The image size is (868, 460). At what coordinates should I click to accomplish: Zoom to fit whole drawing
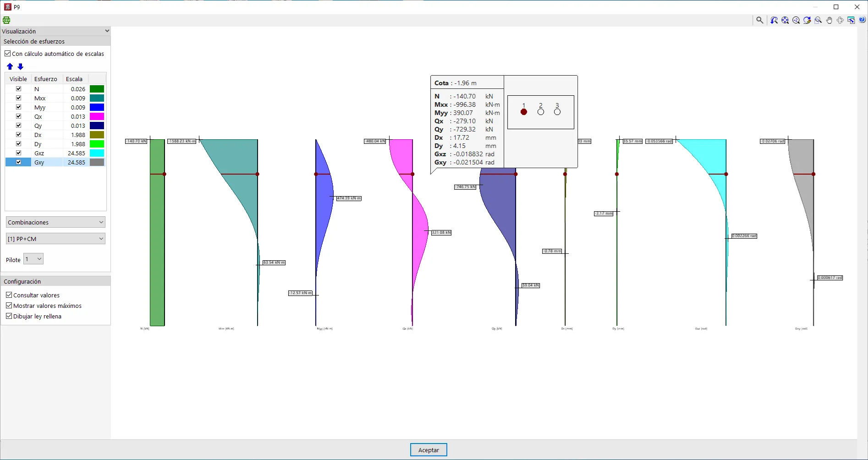pyautogui.click(x=785, y=20)
